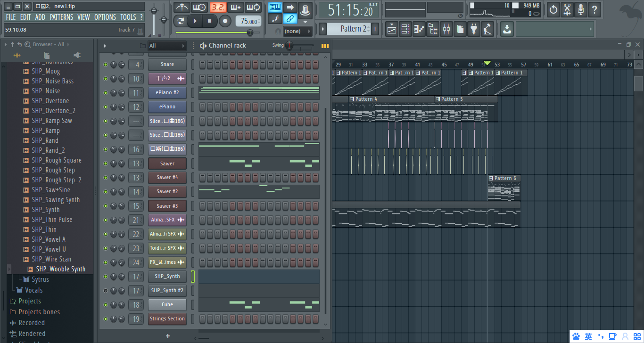Open the channel filter 'All' dropdown
644x343 pixels.
tap(167, 46)
